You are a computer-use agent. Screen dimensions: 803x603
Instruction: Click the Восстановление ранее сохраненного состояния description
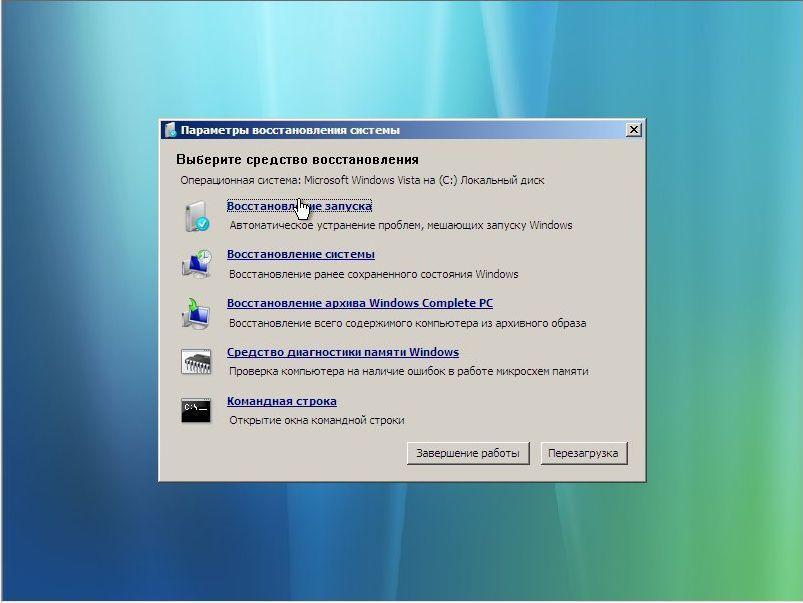click(x=373, y=274)
